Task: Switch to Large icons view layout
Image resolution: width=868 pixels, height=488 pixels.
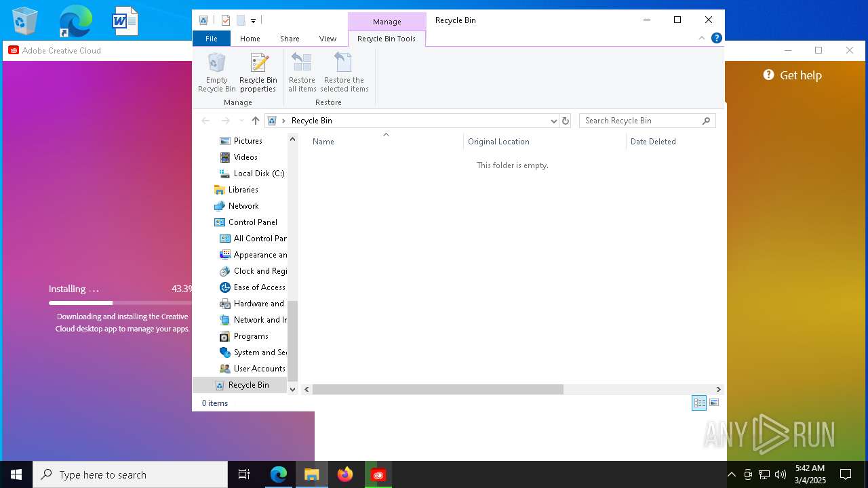Action: (714, 403)
